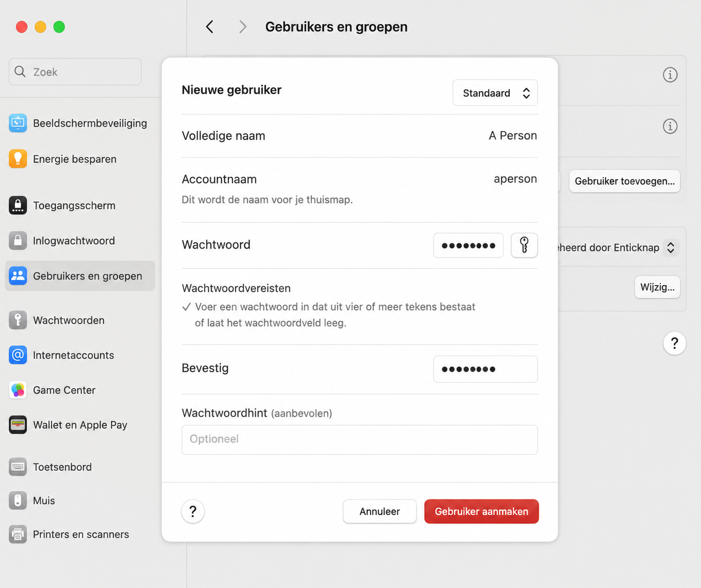Open Wallet en Apple Pay settings
The height and width of the screenshot is (588, 701).
[x=80, y=425]
